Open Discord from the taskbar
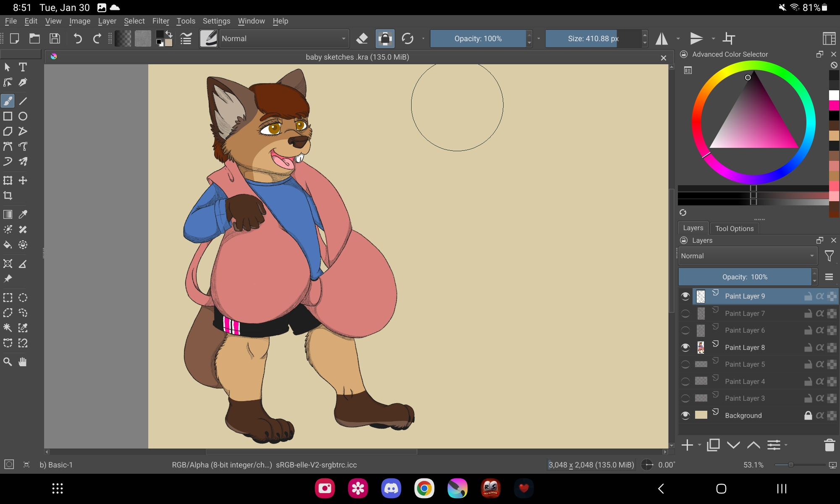The image size is (840, 504). [x=391, y=488]
